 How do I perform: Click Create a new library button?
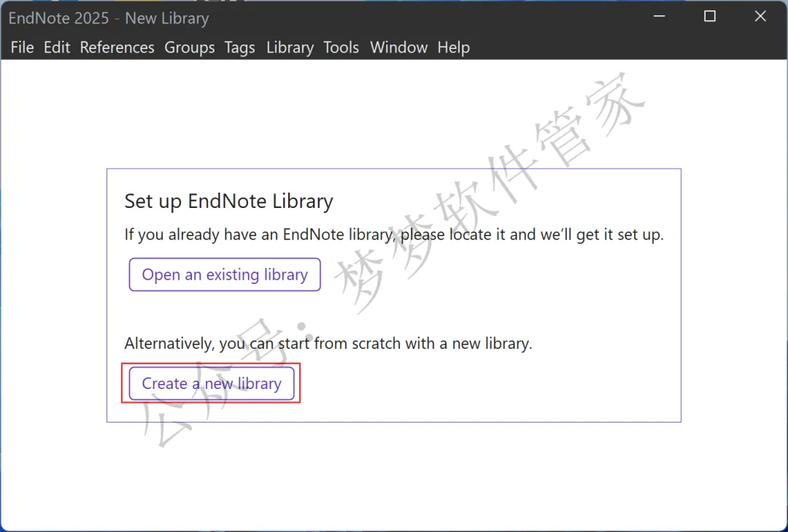[x=212, y=384]
